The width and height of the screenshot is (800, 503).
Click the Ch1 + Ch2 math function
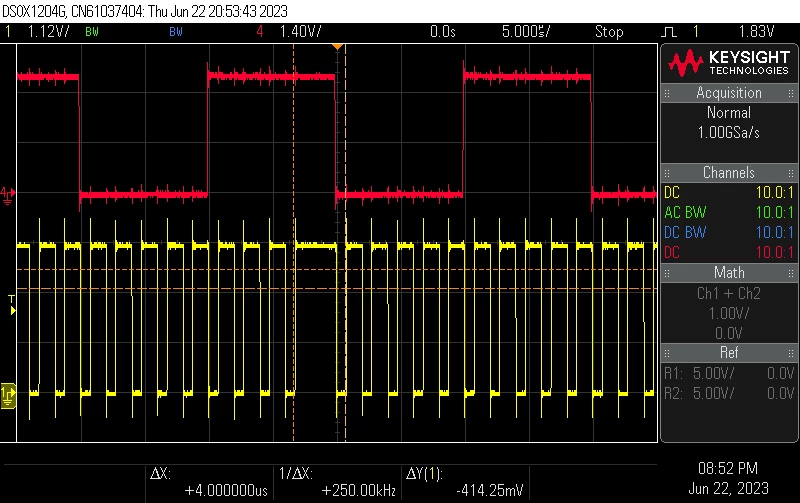pyautogui.click(x=729, y=293)
